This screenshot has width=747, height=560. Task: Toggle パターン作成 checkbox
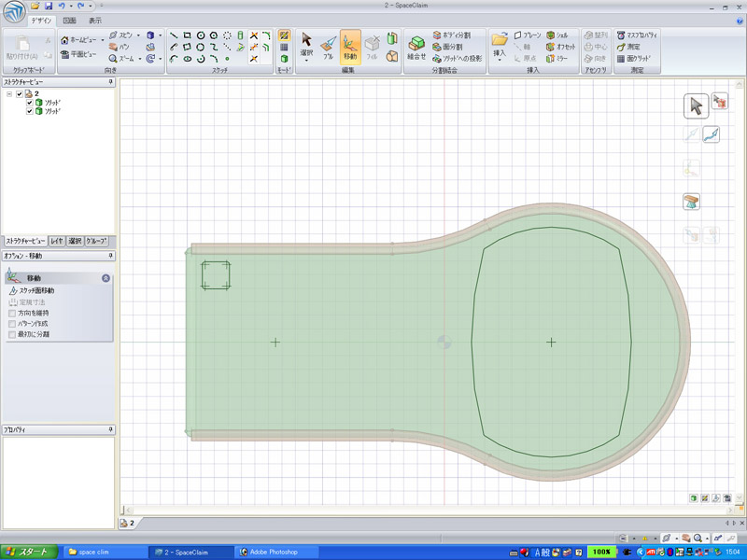[11, 323]
